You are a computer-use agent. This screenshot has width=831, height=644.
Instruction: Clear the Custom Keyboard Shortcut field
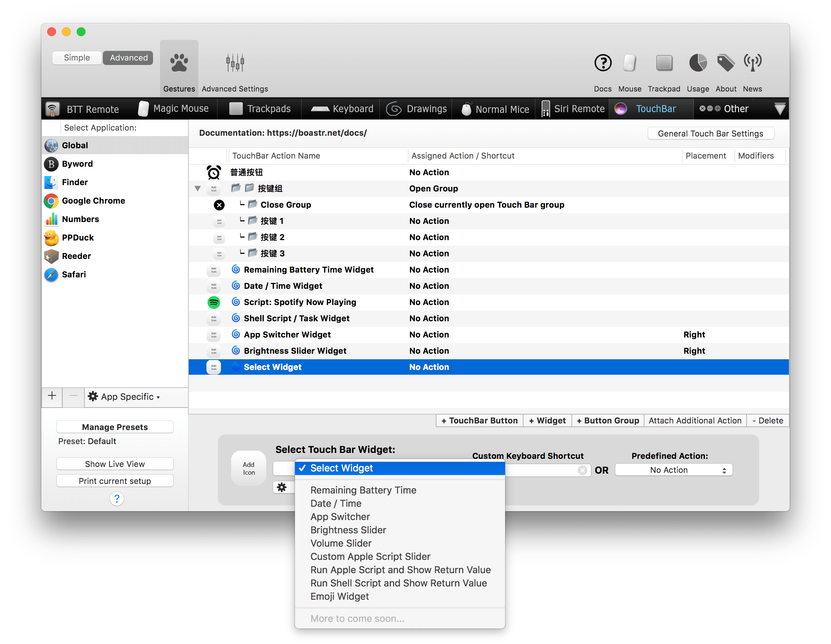pos(582,470)
